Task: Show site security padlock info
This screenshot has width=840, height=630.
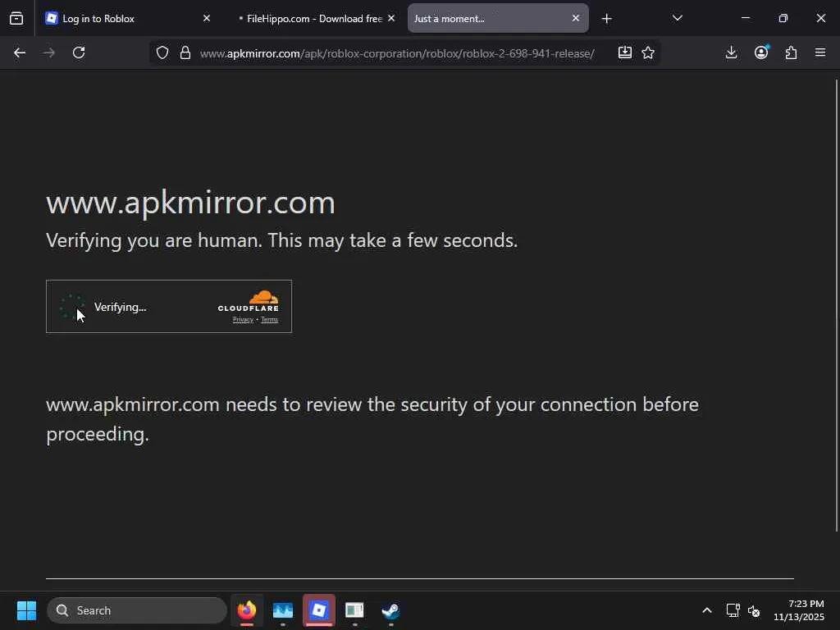Action: coord(185,52)
